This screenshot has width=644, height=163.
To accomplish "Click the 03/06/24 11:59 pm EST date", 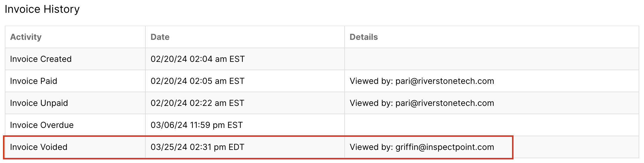I will [x=197, y=125].
